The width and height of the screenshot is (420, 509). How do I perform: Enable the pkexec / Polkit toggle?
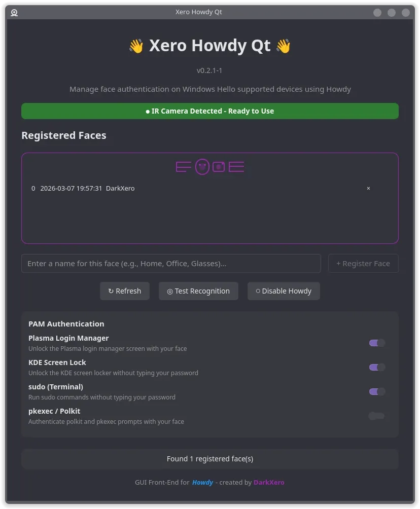click(376, 416)
